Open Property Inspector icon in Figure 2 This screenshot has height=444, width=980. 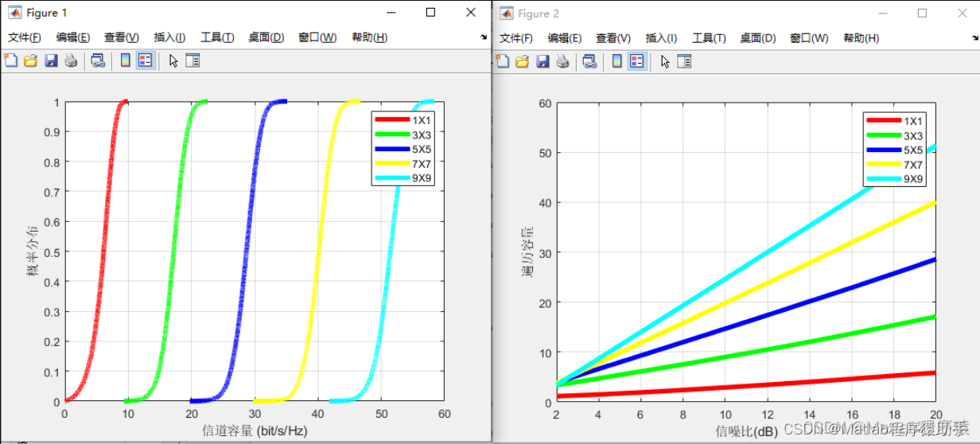click(x=684, y=61)
